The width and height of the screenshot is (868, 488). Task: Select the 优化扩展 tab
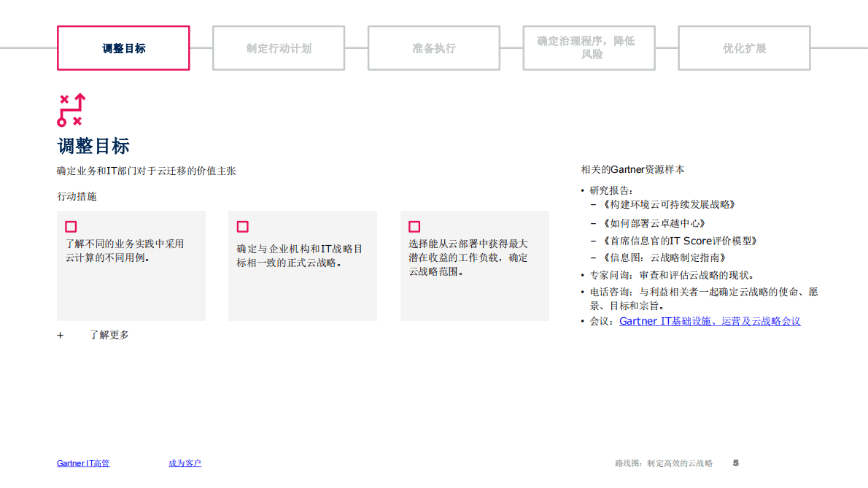coord(744,48)
